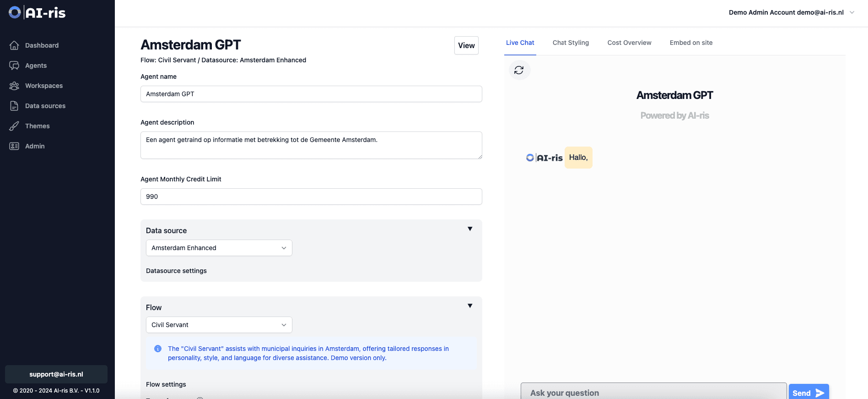
Task: Click the Agent Monthly Credit Limit field
Action: pyautogui.click(x=311, y=197)
